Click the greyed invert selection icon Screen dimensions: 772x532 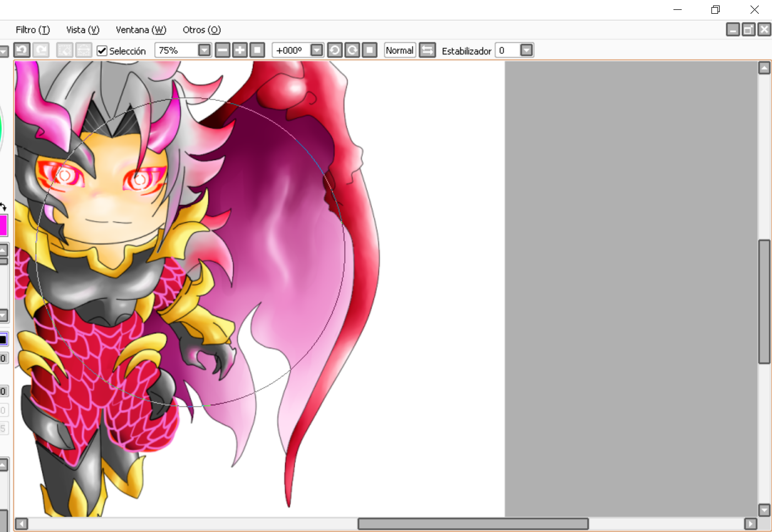84,50
